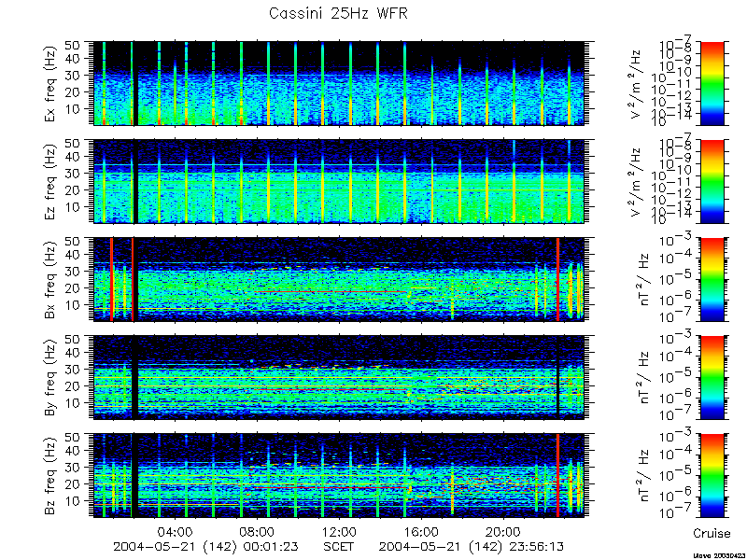Screen dimensions: 747x560
Task: Pick the color bar beside the By panel
Action: [712, 378]
